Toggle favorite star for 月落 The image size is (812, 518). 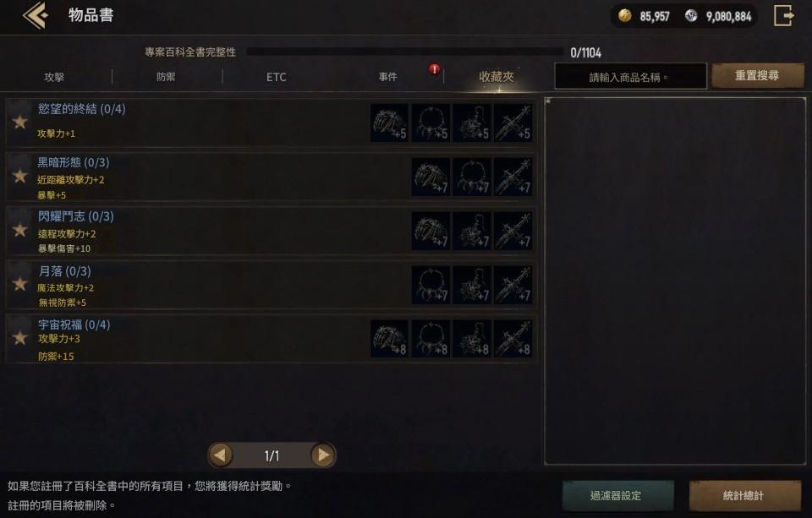pos(19,284)
